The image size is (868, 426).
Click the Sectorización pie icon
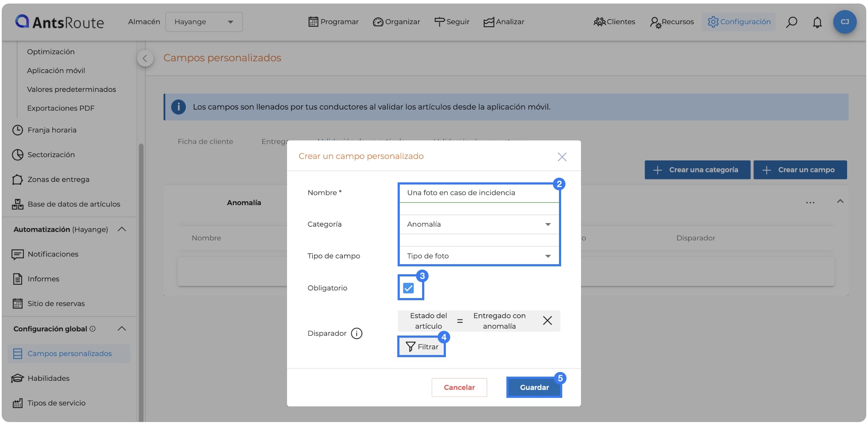(17, 155)
